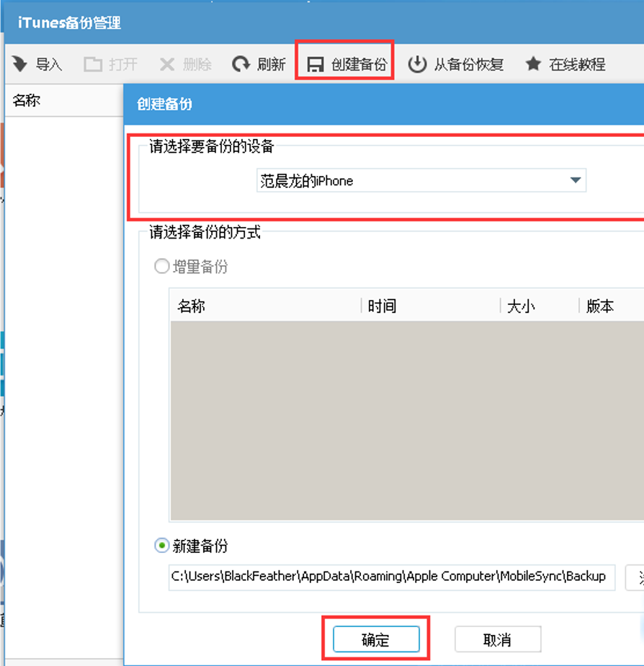Click the 打开 toolbar label

tap(123, 65)
